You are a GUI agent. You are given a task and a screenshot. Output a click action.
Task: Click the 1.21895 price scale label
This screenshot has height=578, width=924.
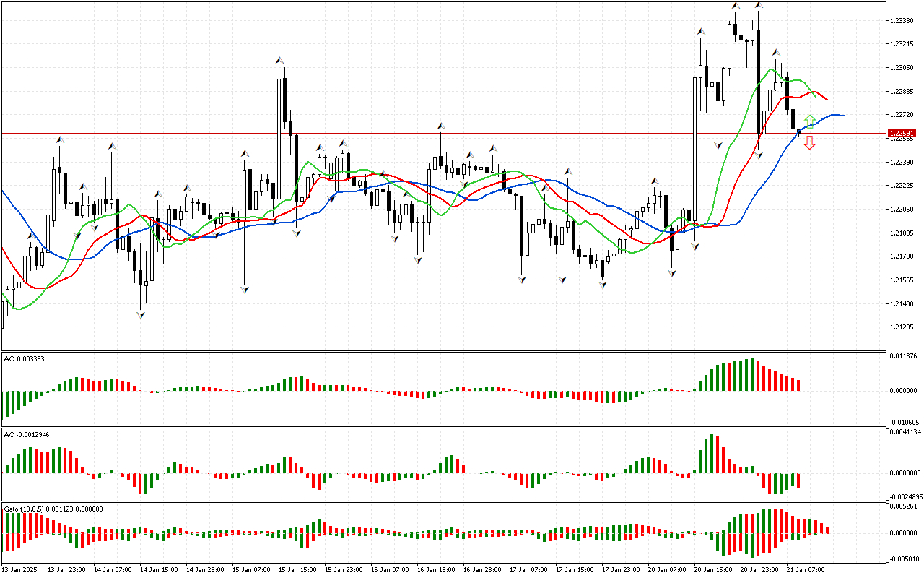tap(902, 233)
